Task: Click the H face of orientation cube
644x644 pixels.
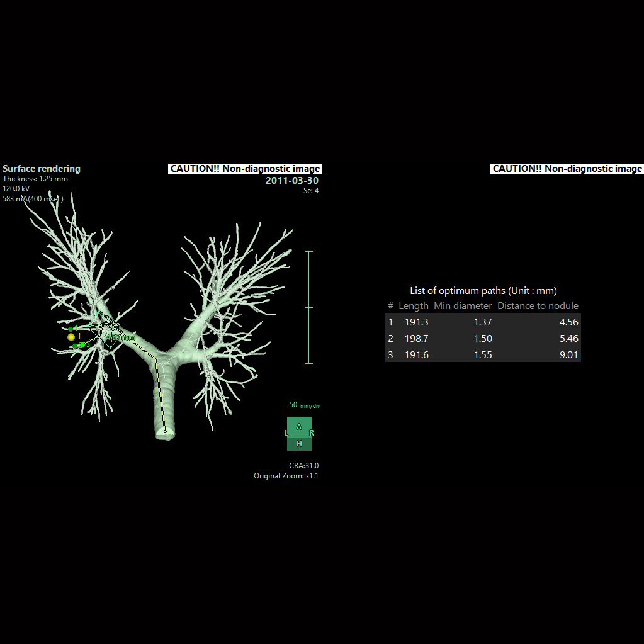Action: (x=300, y=444)
